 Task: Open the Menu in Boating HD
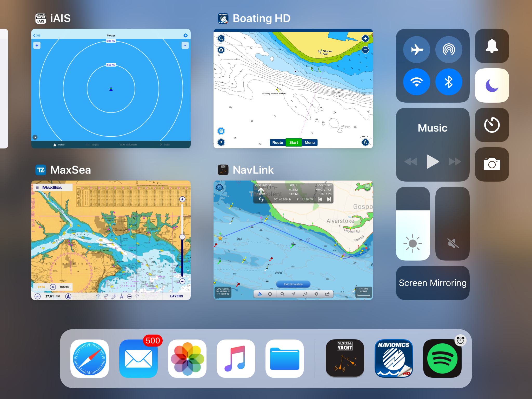point(310,142)
